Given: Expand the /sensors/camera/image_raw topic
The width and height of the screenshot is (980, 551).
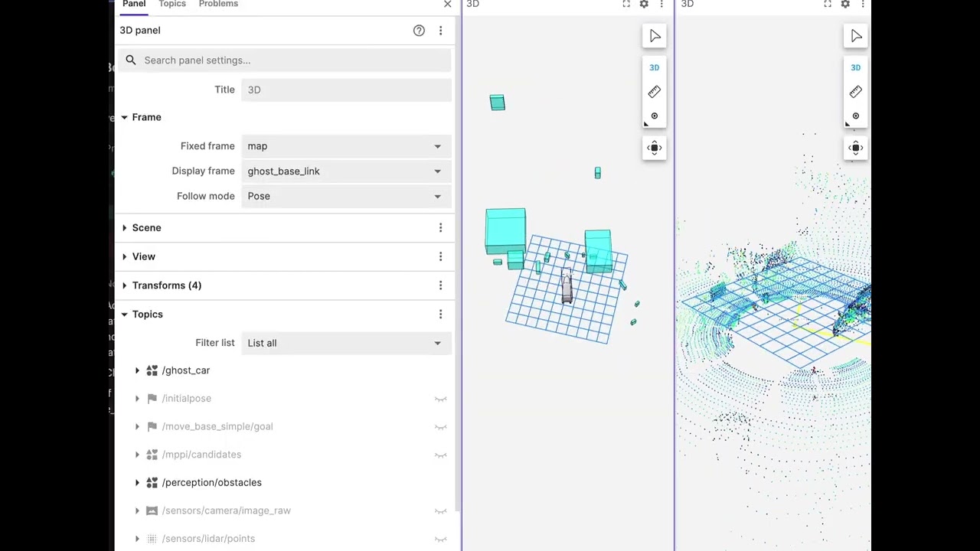Looking at the screenshot, I should click(137, 510).
